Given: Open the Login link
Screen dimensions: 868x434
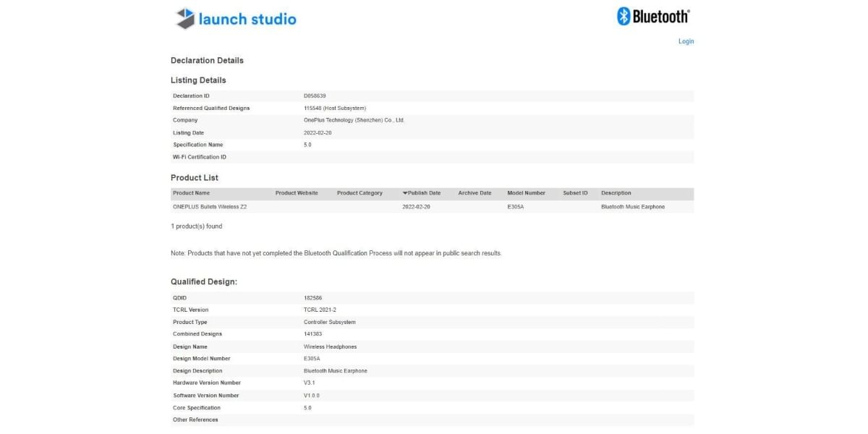Looking at the screenshot, I should [x=686, y=41].
